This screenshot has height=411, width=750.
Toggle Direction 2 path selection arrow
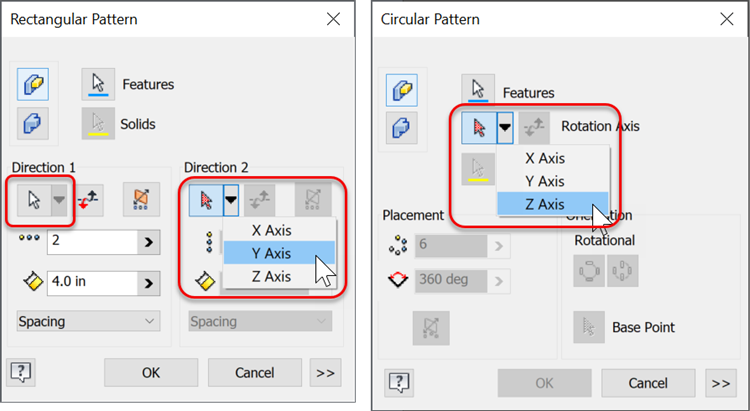click(204, 199)
